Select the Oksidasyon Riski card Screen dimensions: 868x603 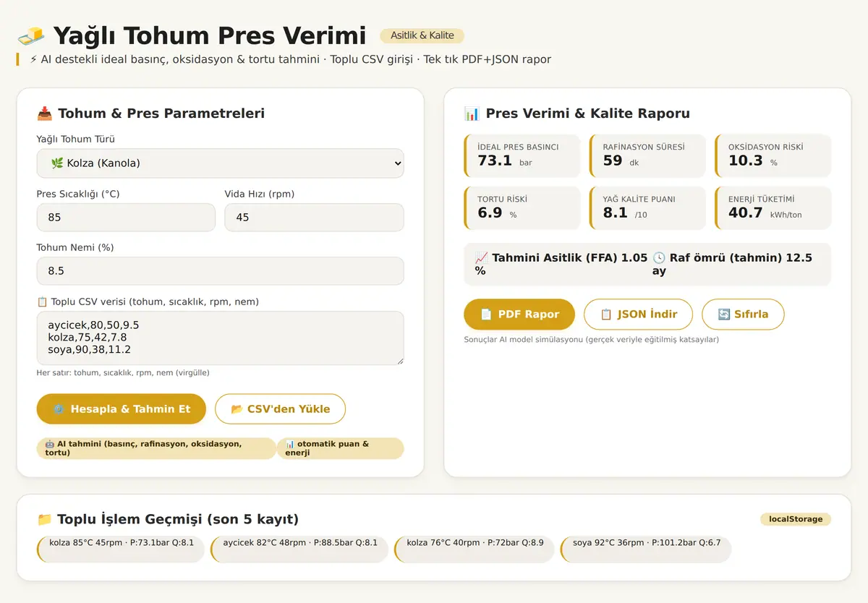point(773,155)
